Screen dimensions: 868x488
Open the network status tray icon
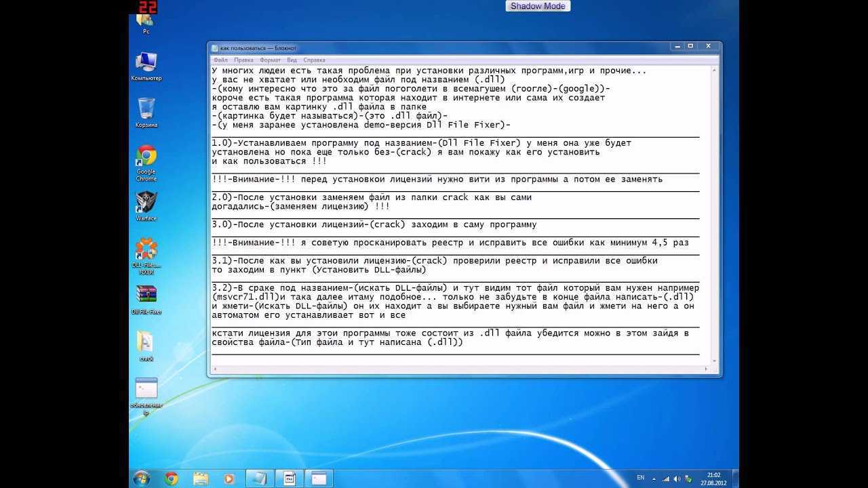(x=667, y=478)
